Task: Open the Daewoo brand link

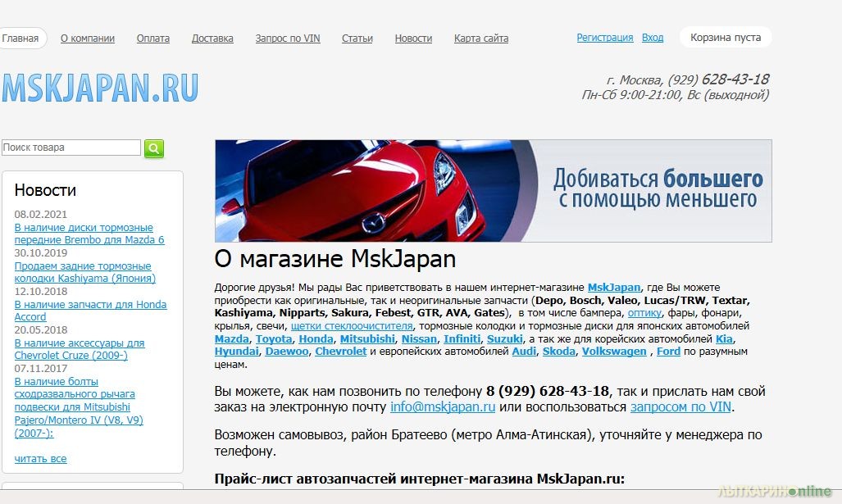Action: (x=287, y=352)
